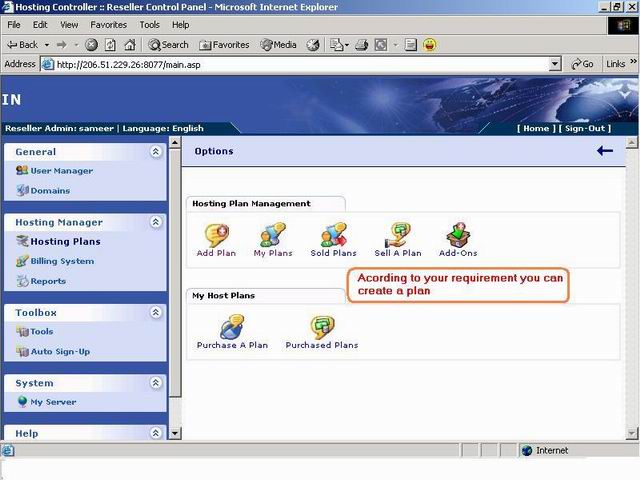Open the Purchased Plans icon
640x480 pixels.
pos(322,327)
